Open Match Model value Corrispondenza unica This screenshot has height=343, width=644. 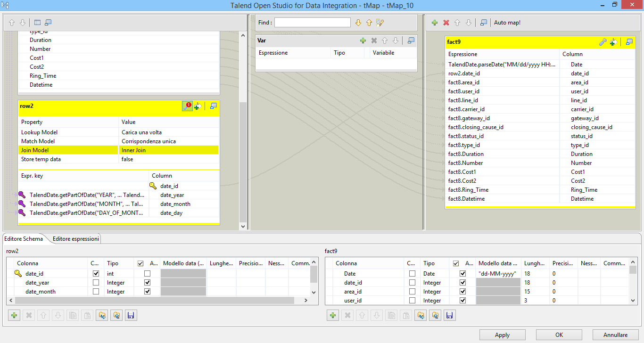pyautogui.click(x=169, y=141)
